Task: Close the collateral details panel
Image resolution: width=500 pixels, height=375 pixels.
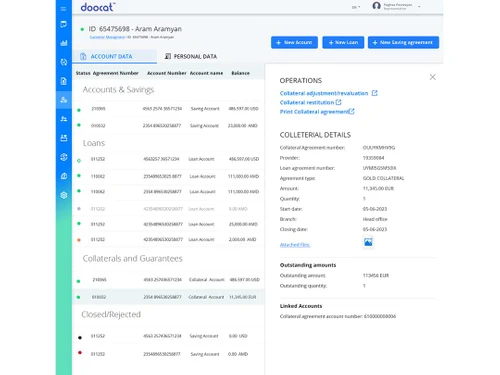Action: click(433, 77)
